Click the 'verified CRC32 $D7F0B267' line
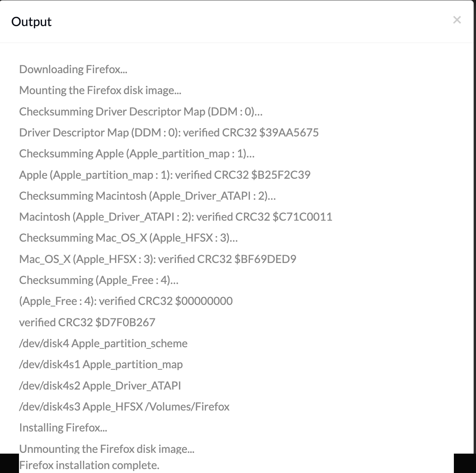Viewport: 476px width, 473px height. (87, 322)
